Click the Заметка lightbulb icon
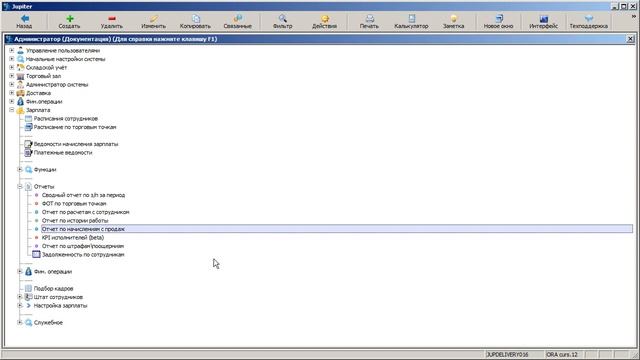This screenshot has width=640, height=360. pos(453,18)
